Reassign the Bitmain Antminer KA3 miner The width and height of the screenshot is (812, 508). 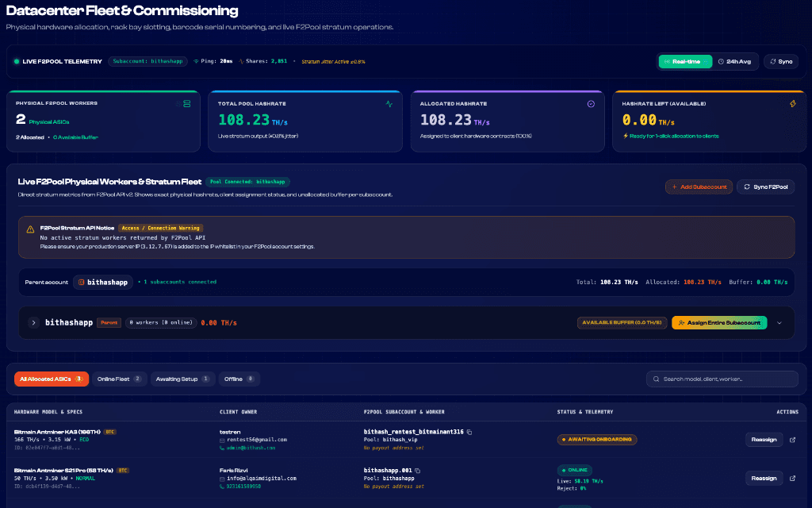click(x=764, y=440)
